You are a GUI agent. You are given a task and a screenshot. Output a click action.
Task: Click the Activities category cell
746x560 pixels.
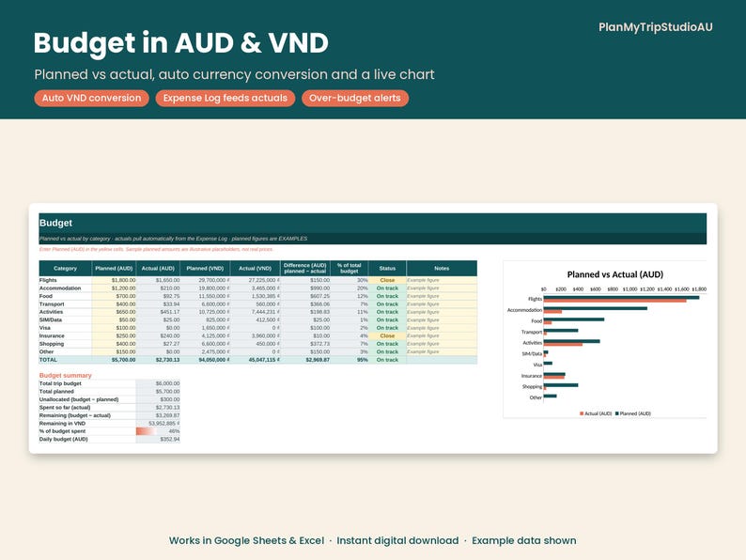[65, 312]
